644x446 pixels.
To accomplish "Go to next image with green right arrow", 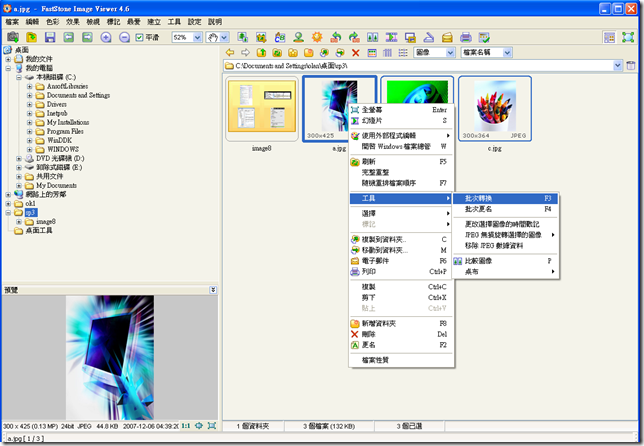I will [x=87, y=37].
